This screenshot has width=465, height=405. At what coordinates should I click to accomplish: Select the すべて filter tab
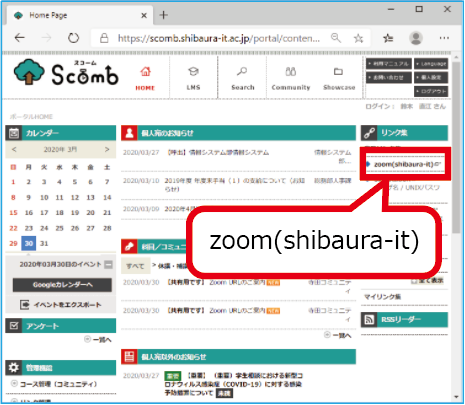coord(135,266)
